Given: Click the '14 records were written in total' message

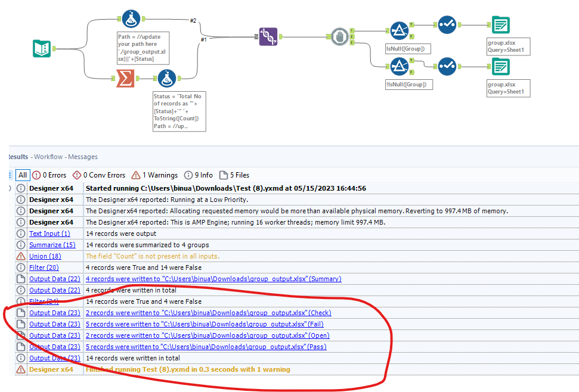Looking at the screenshot, I should click(133, 358).
